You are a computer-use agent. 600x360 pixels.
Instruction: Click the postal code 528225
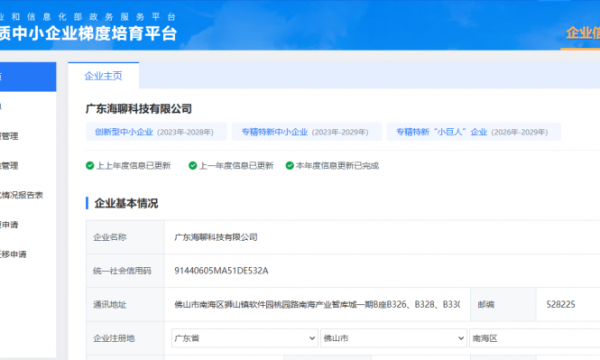561,305
